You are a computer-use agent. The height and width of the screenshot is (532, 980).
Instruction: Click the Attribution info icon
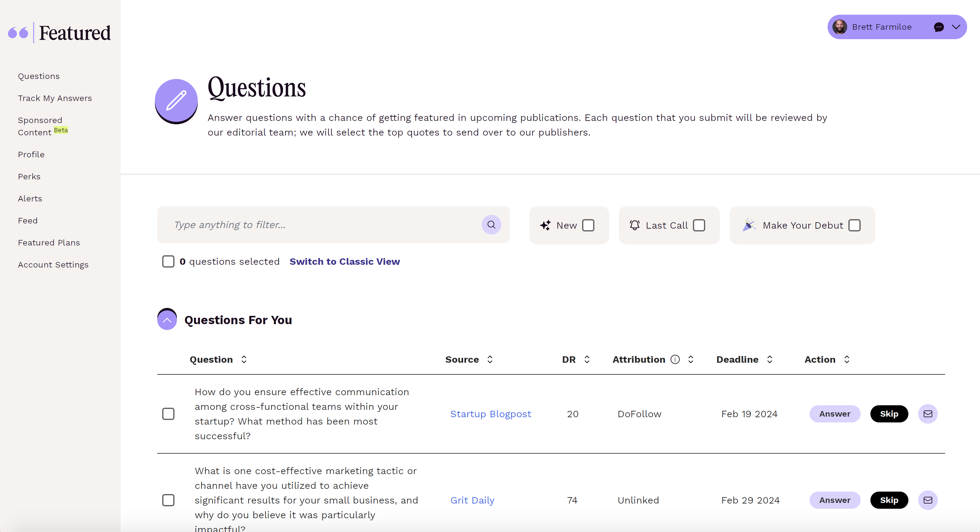tap(675, 359)
